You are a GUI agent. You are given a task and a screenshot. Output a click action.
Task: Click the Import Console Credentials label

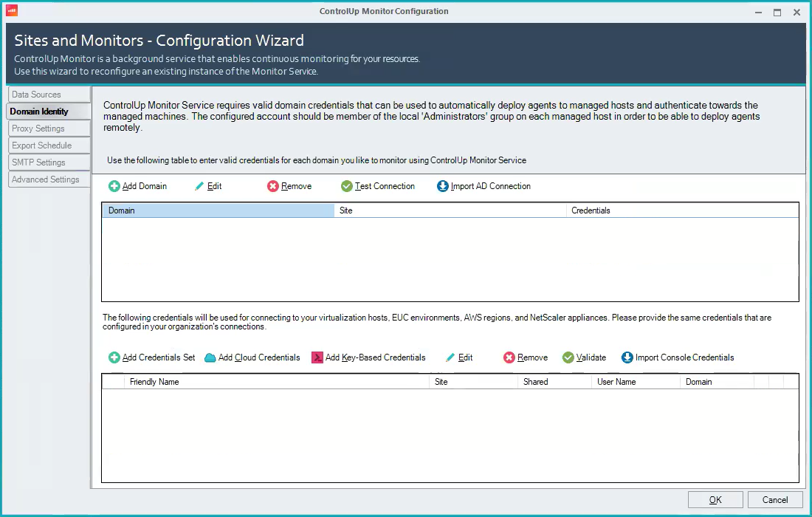[684, 357]
